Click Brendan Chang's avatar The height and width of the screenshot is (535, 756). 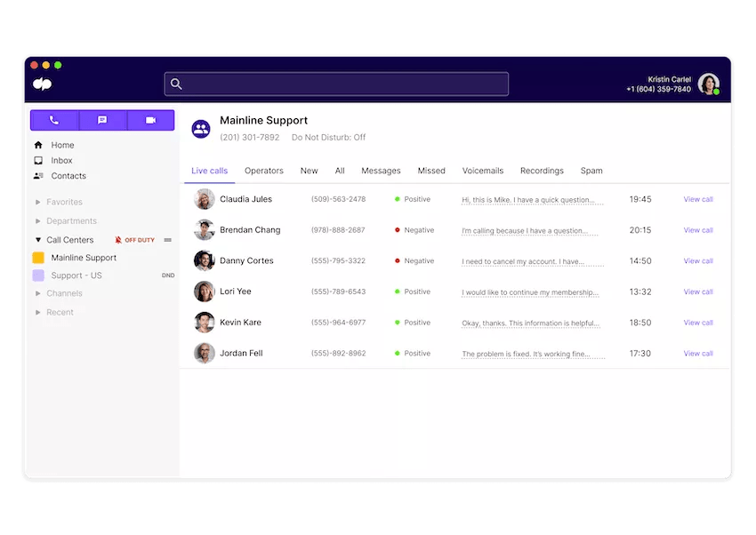coord(205,229)
